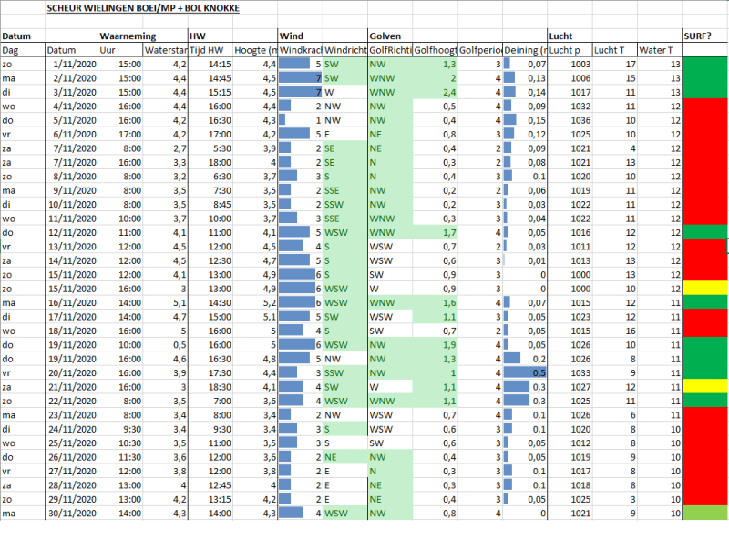Select wave direction NE on 28/11/2020

(x=390, y=485)
